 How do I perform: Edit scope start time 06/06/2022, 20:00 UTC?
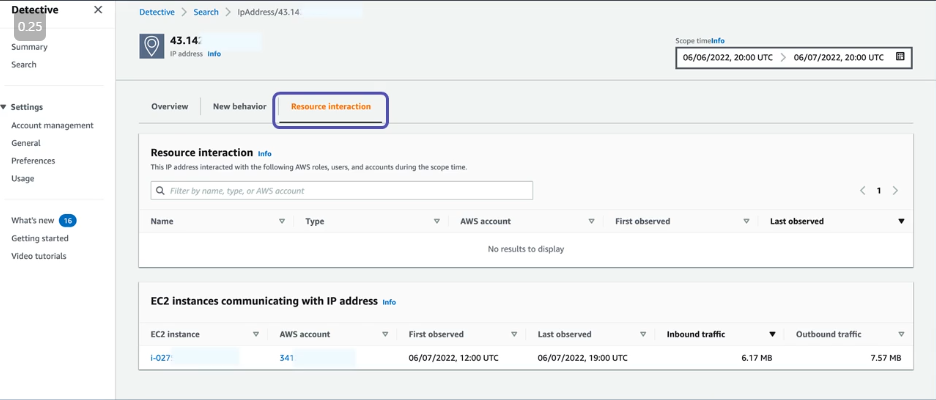click(728, 57)
